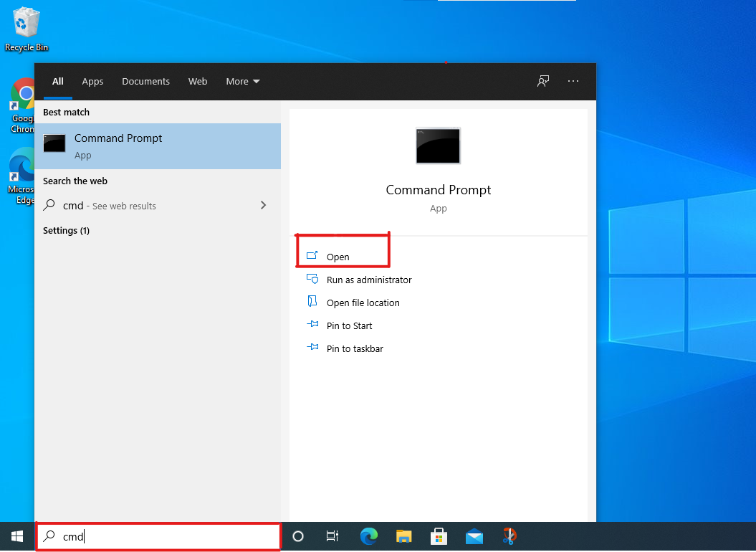Pin Command Prompt to Start

tap(349, 325)
